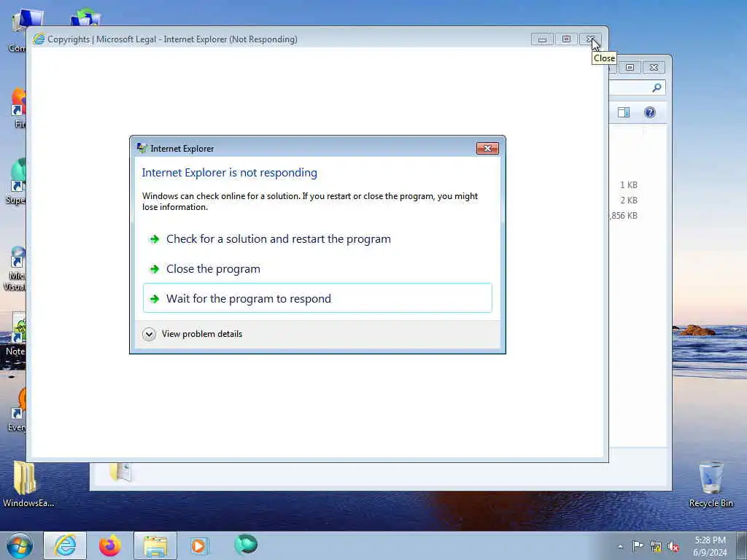The height and width of the screenshot is (560, 747).
Task: Choose Wait for the program to respond
Action: point(317,298)
